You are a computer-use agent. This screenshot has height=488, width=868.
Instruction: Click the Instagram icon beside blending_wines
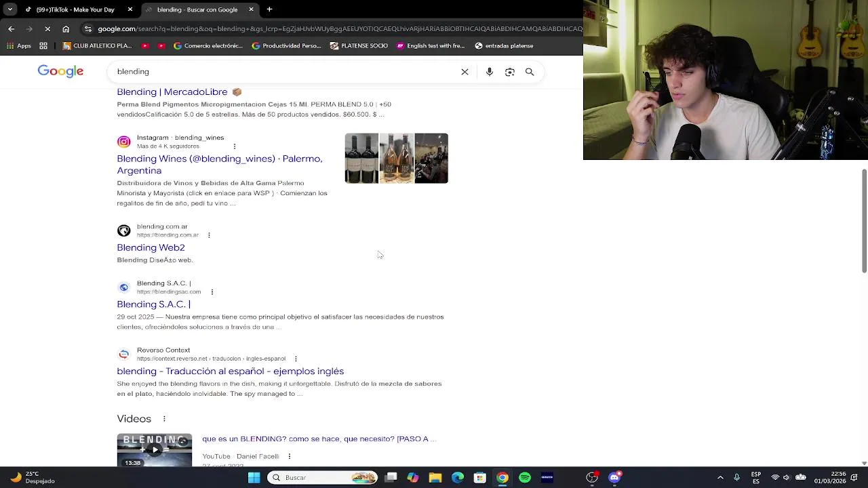point(123,142)
